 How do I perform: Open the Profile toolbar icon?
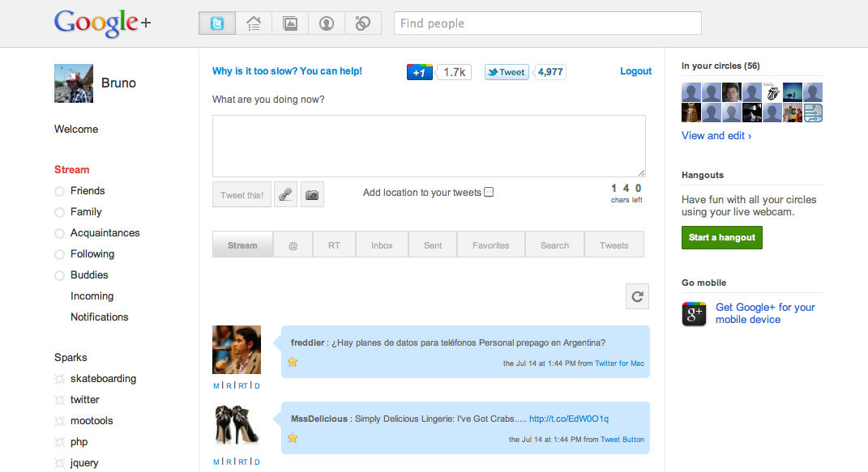327,23
